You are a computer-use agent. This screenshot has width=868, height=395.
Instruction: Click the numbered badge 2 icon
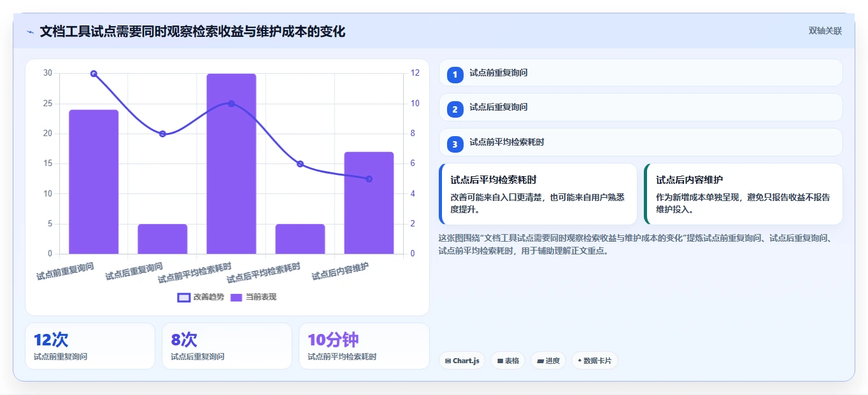pyautogui.click(x=455, y=109)
